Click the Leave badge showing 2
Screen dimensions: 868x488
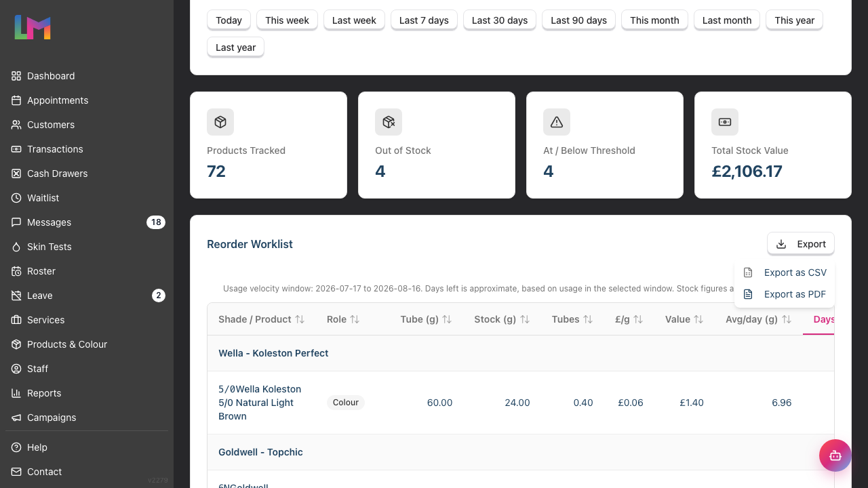[x=159, y=296]
